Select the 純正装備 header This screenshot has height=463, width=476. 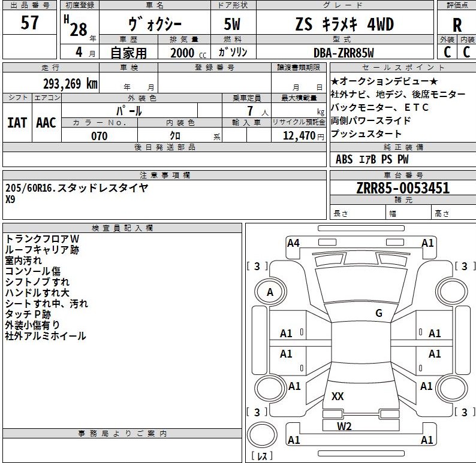pos(403,147)
